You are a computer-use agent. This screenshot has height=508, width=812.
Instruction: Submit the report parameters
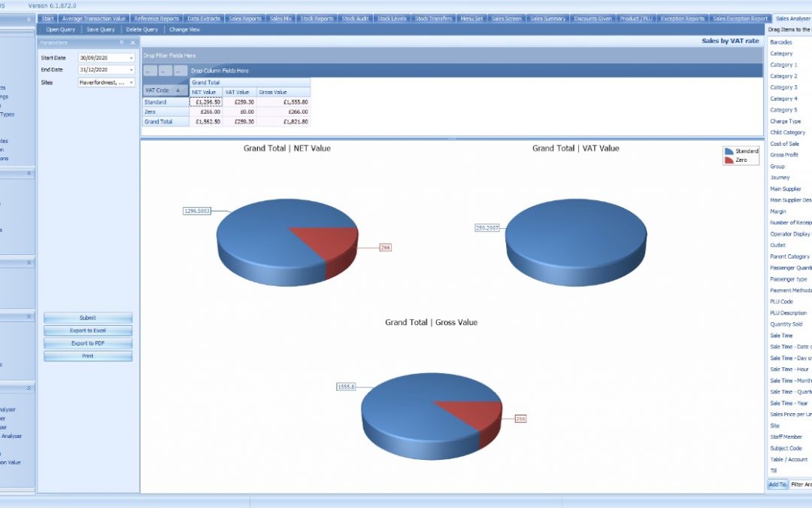click(87, 318)
